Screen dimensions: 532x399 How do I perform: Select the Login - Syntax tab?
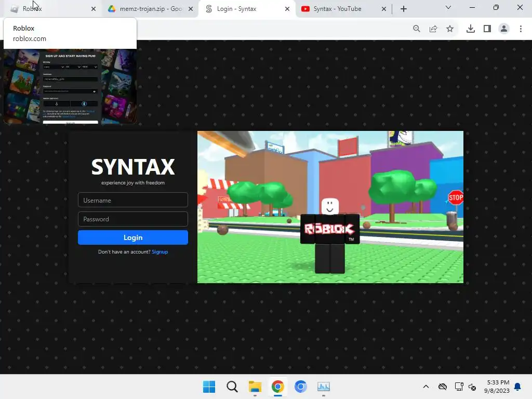tap(247, 9)
